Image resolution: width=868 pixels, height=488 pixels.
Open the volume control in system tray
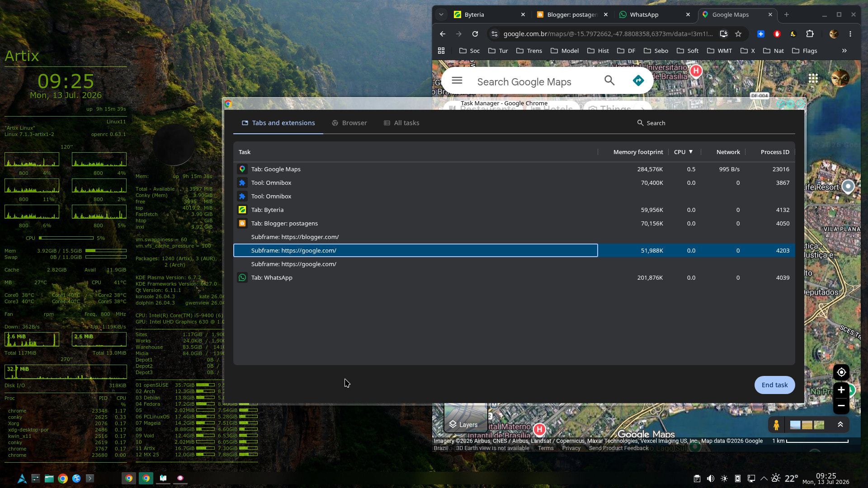711,479
